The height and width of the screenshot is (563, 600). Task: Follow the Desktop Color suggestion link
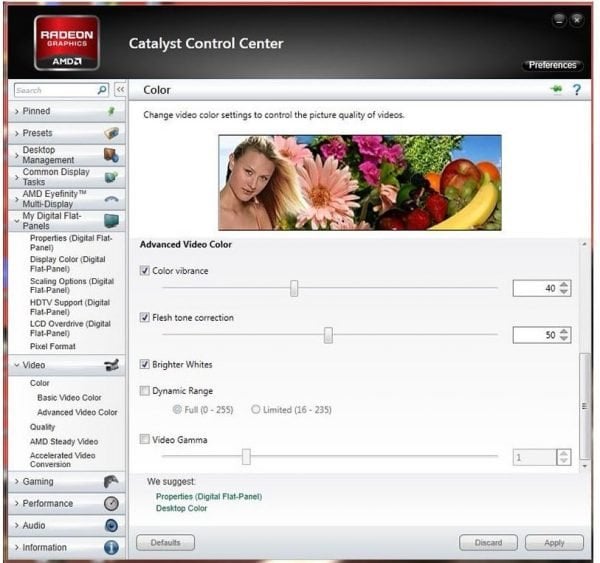(181, 508)
